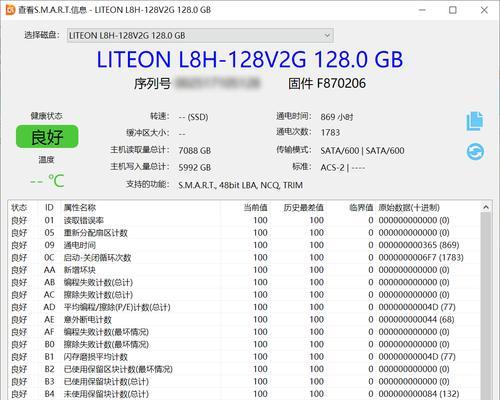Select the 09 通电时间 attribute row

coord(244,245)
